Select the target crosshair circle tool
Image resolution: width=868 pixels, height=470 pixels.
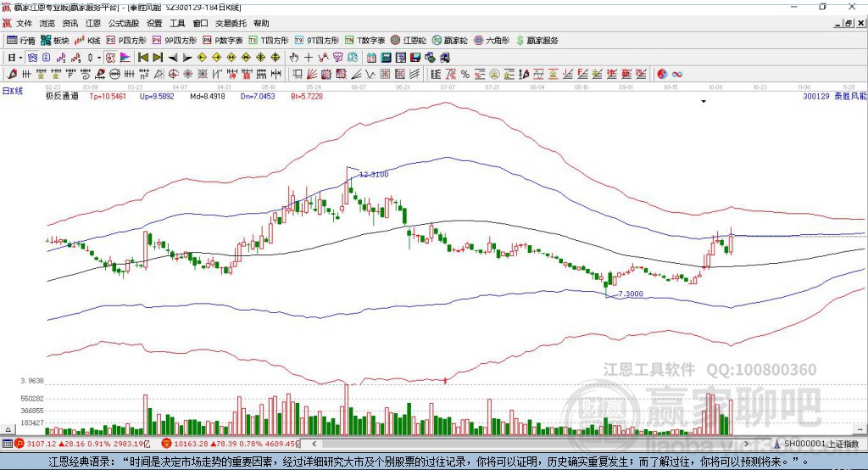point(173,74)
